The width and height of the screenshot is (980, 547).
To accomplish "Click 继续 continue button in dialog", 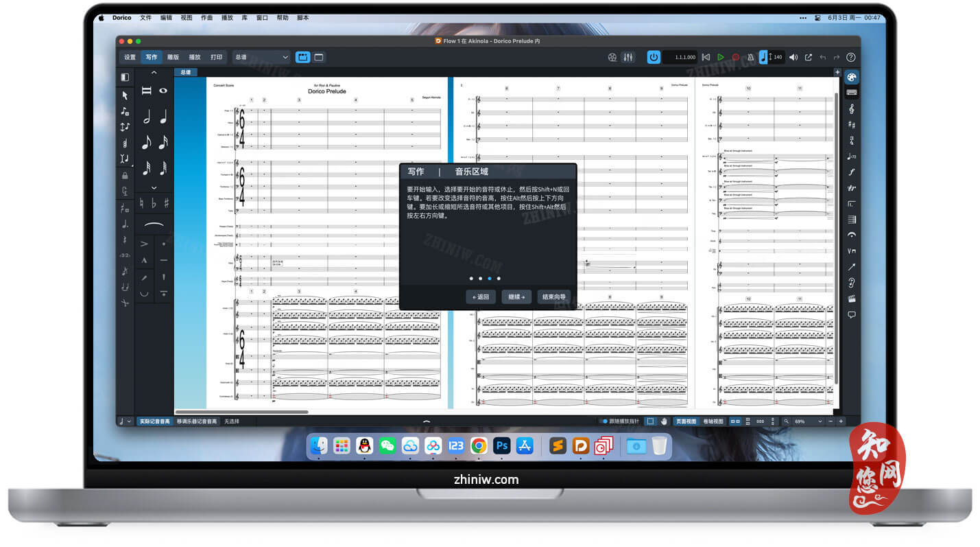I will (x=516, y=296).
